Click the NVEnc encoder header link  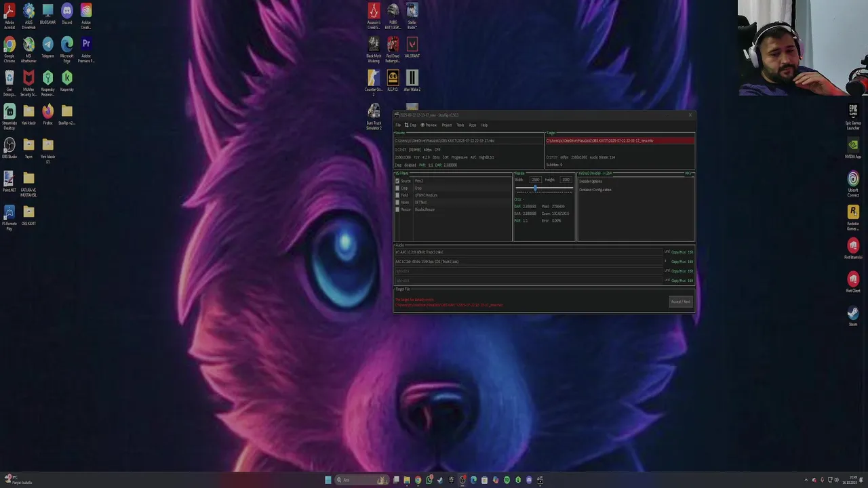tap(595, 174)
